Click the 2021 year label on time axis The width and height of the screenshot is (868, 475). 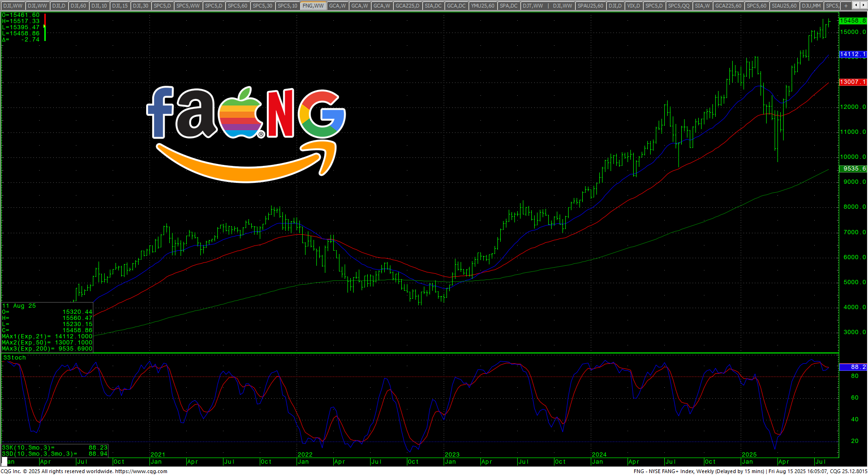point(157,455)
